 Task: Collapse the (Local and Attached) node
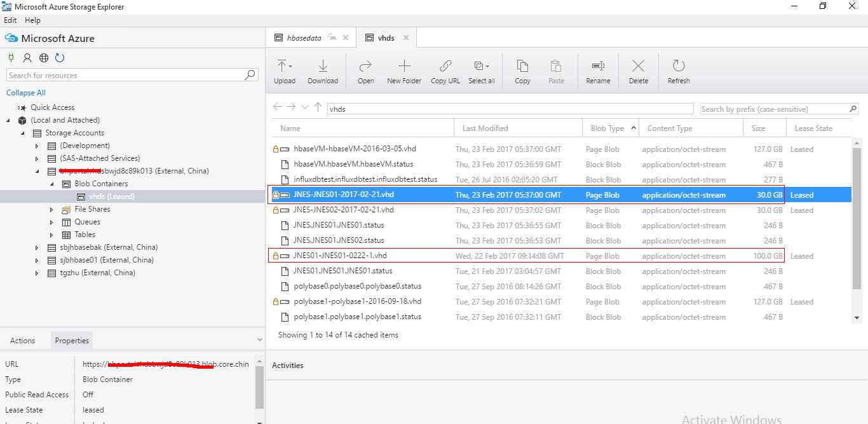pyautogui.click(x=9, y=120)
